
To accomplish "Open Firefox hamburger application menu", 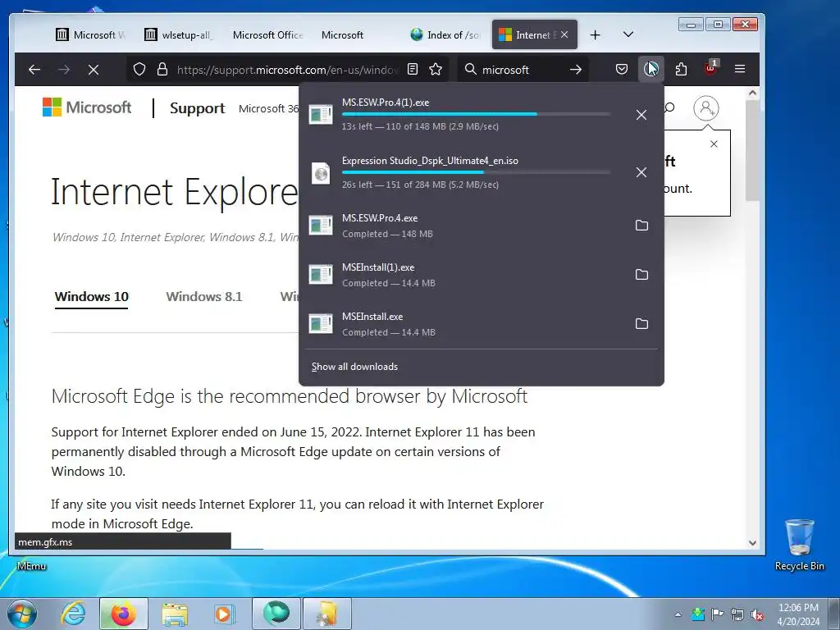I will tap(740, 69).
